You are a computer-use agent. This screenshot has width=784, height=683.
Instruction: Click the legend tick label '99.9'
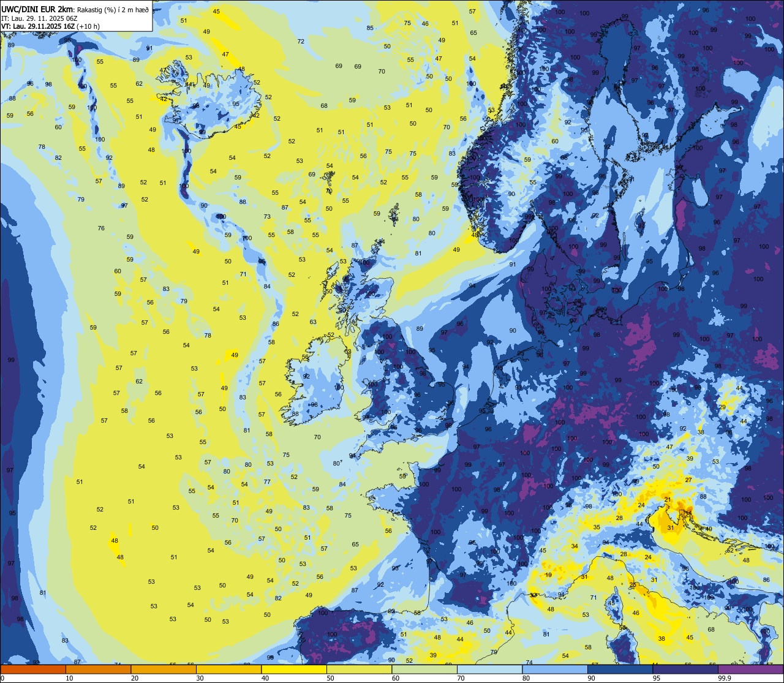tap(725, 678)
